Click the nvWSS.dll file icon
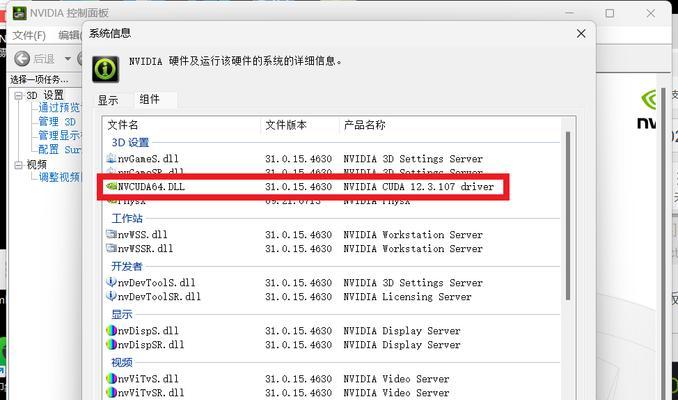Viewport: 678px width, 400px height. [x=112, y=234]
